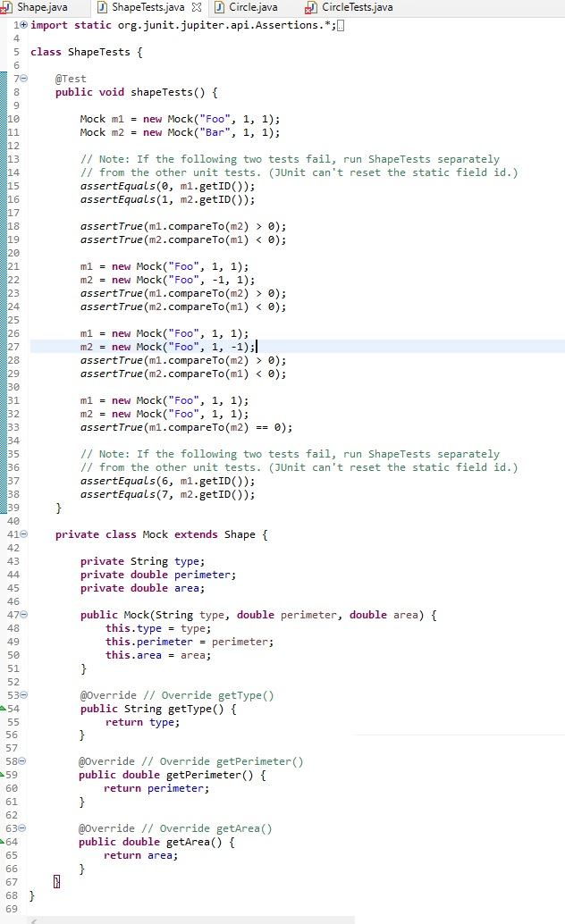Viewport: 565px width, 924px height.
Task: Collapse the @Test method fold at line 7
Action: (x=23, y=79)
